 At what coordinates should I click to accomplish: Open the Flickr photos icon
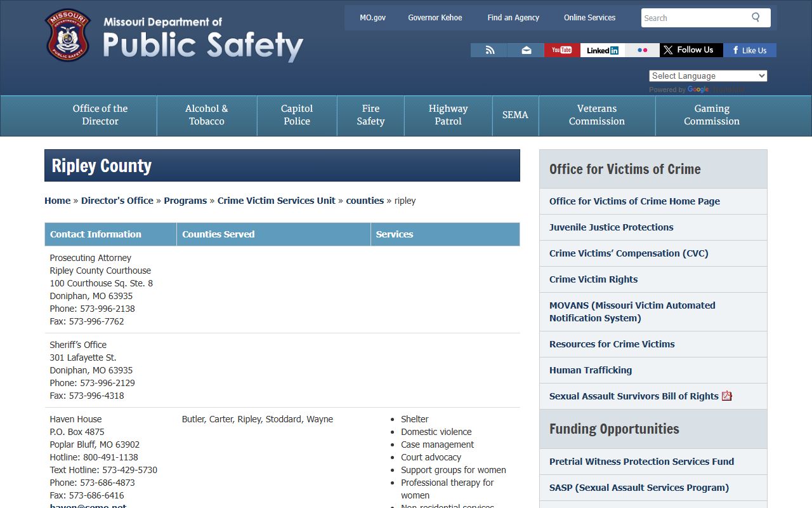coord(642,50)
